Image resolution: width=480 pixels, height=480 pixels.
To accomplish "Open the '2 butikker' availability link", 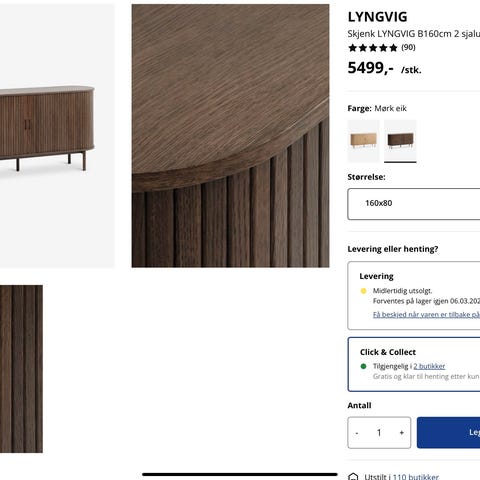I will tap(429, 366).
